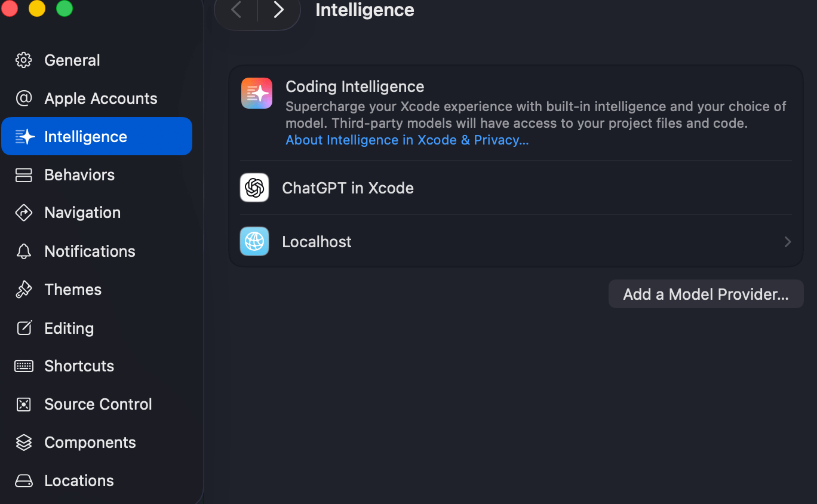Click the Locations drive icon

click(24, 481)
